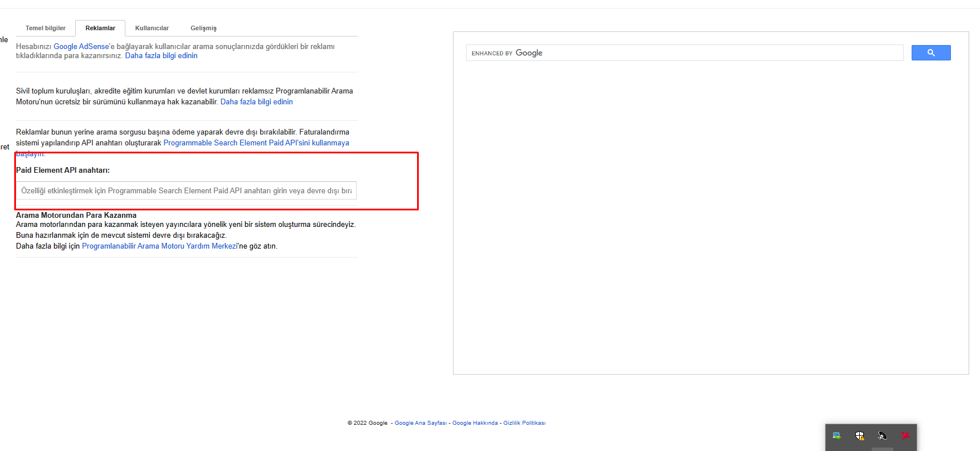Click the blue magnifier search button
Viewport: 980px width, 451px height.
(x=931, y=53)
